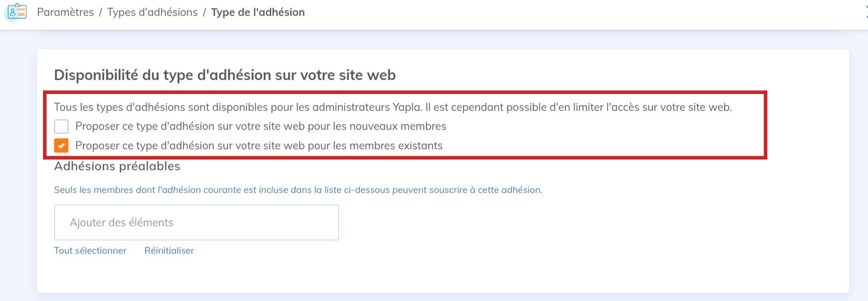The width and height of the screenshot is (868, 301).
Task: Click the Disponibilité du type d'adhésion heading
Action: pyautogui.click(x=225, y=75)
